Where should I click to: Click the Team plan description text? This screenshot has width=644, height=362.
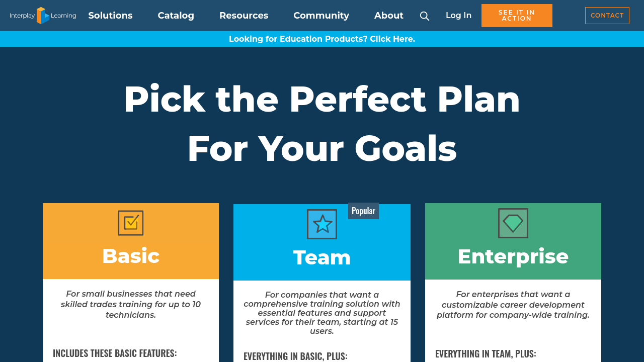[x=322, y=313]
